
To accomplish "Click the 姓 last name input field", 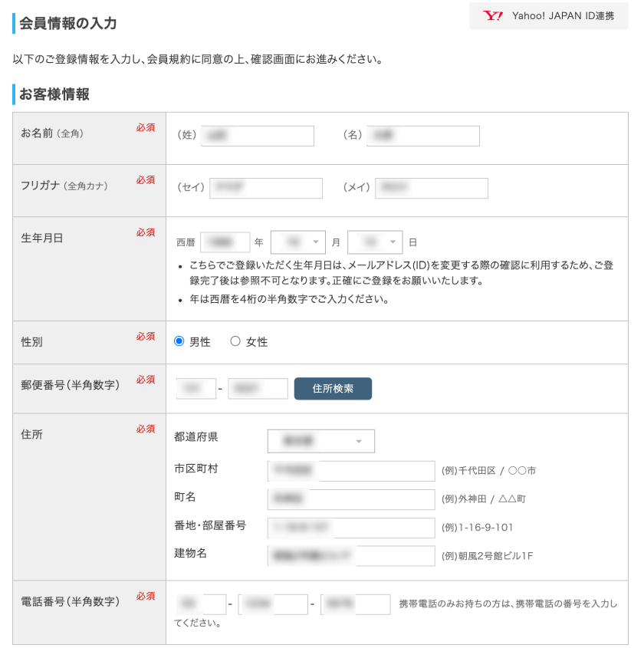I will tap(258, 136).
